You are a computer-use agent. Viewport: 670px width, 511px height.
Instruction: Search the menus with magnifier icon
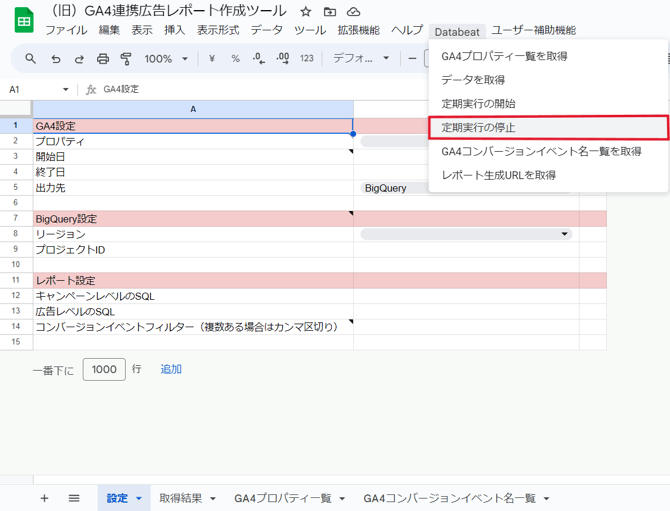(x=30, y=59)
